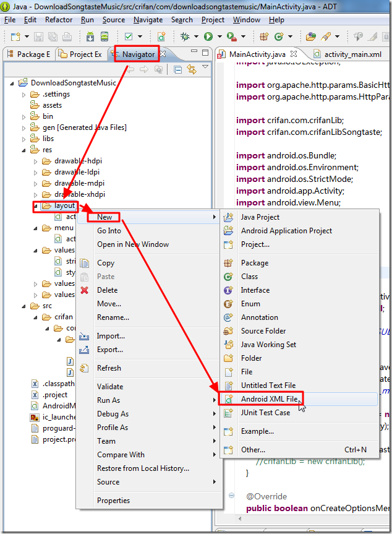392x534 pixels.
Task: Open the New wizard dropdown arrow
Action: pyautogui.click(x=27, y=37)
